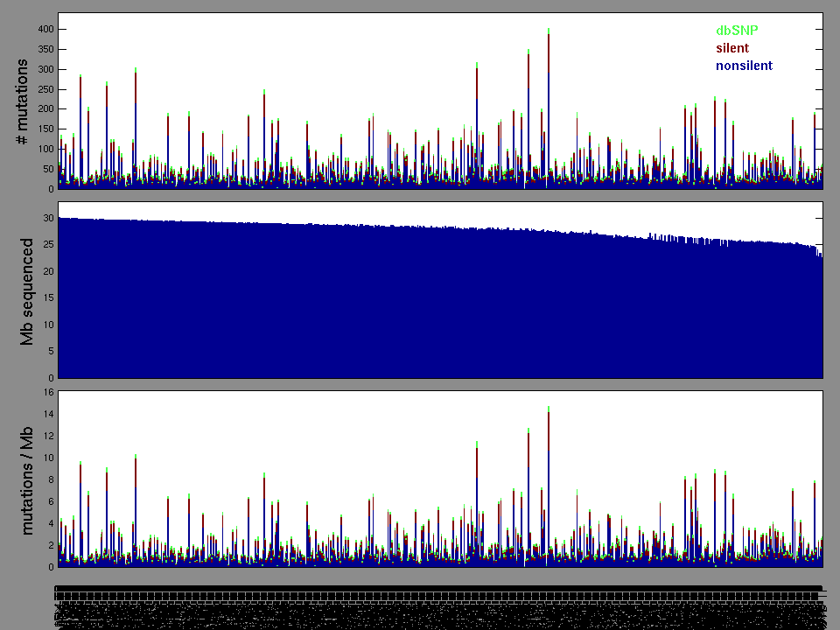Viewport: 840px width, 630px height.
Task: Click the silent legend label
Action: (732, 48)
